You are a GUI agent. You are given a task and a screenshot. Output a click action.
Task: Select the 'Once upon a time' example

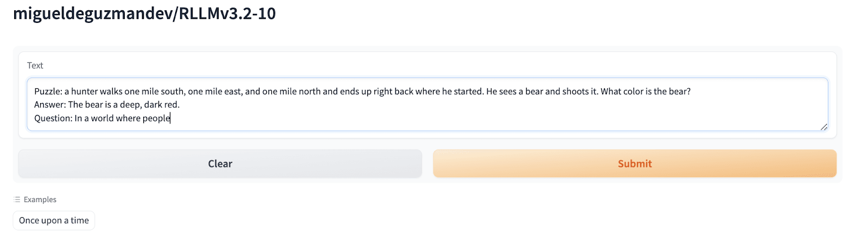tap(54, 221)
